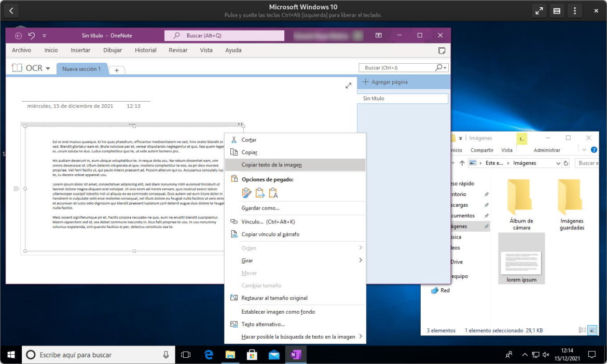This screenshot has height=364, width=607.
Task: Click the Copiar clipboard icon
Action: (233, 152)
